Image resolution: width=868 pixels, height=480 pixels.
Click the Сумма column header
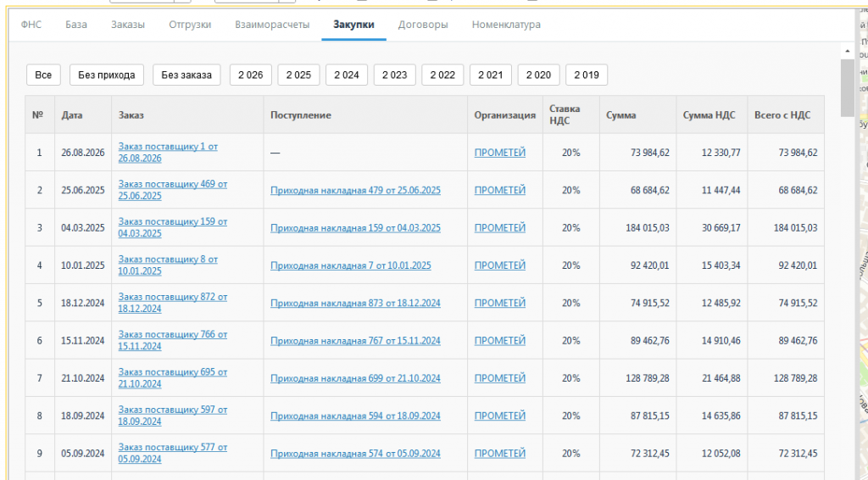621,115
